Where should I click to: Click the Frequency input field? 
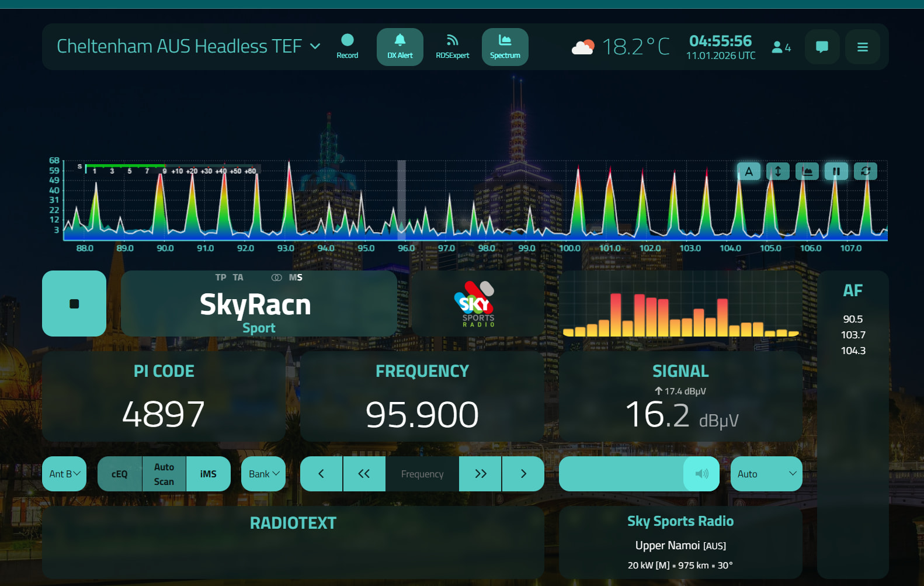(422, 474)
